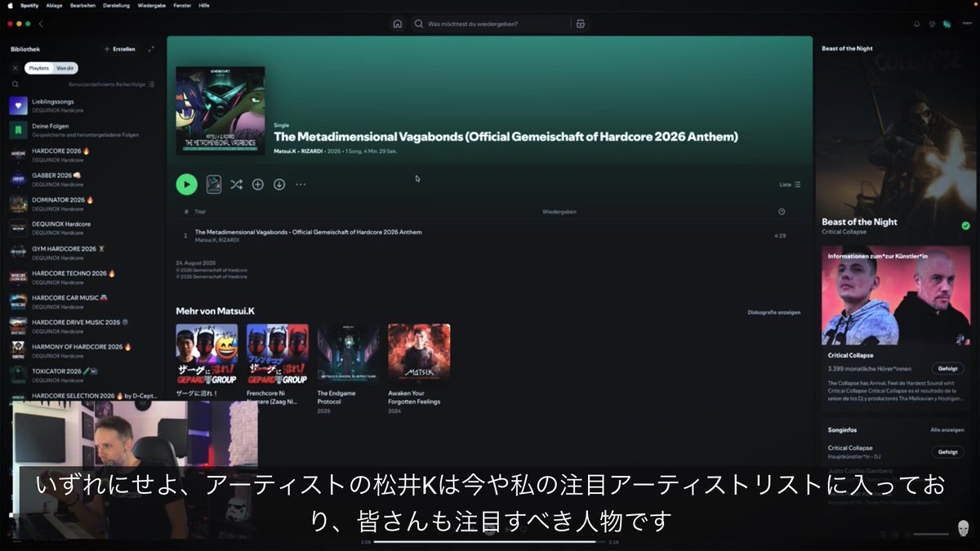Click the search magnifier icon in top bar
The width and height of the screenshot is (980, 551).
(x=419, y=24)
